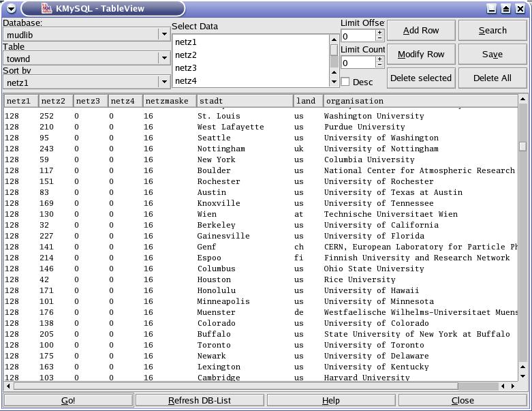This screenshot has width=532, height=411.
Task: Click the Help button
Action: pos(331,401)
